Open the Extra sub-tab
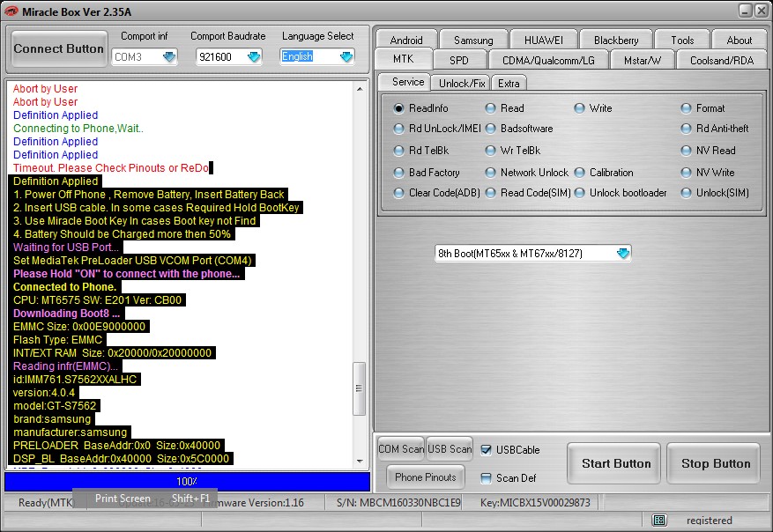 tap(509, 84)
